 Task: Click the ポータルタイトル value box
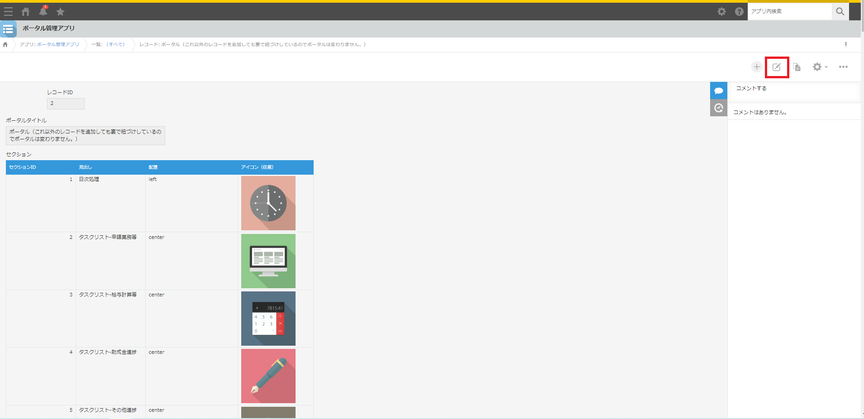point(87,136)
